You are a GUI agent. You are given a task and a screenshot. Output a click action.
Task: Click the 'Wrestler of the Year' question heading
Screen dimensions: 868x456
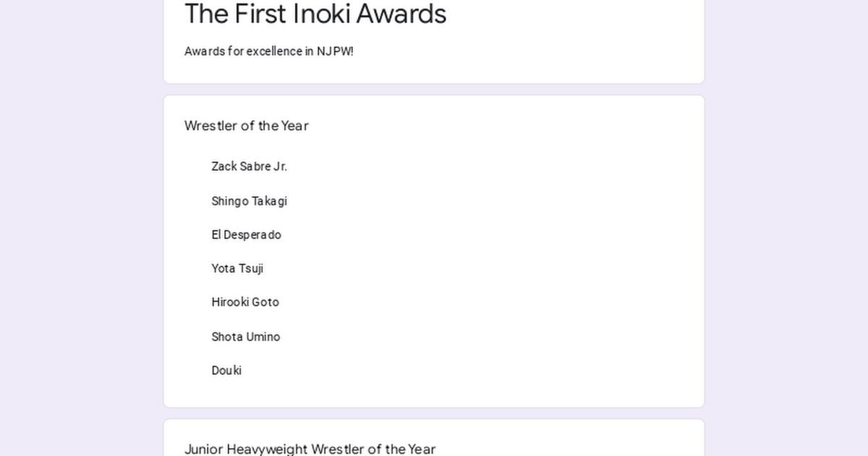click(247, 126)
